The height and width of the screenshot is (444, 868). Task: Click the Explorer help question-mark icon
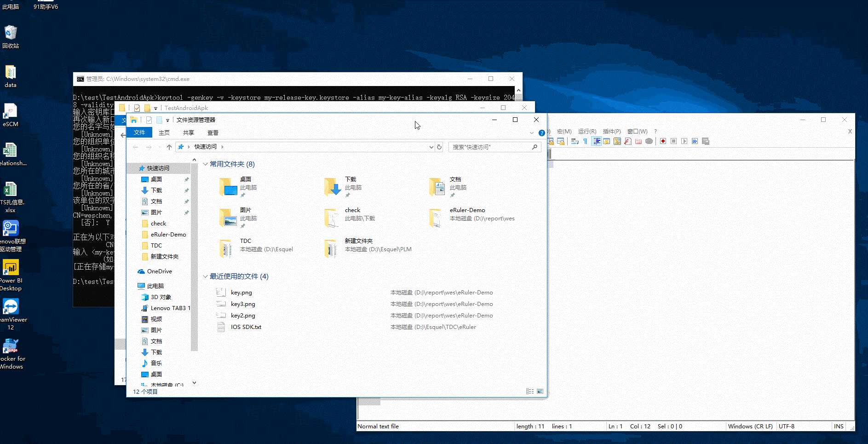point(541,133)
